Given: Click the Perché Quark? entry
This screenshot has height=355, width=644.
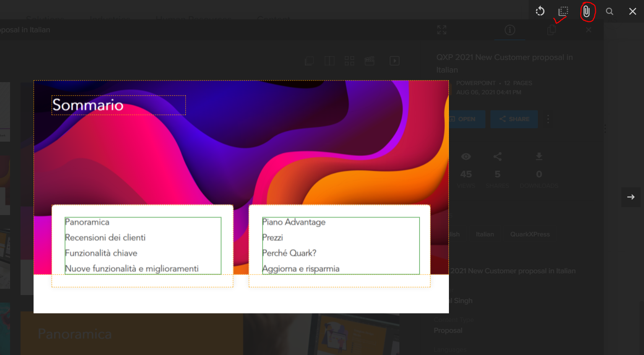Looking at the screenshot, I should [x=289, y=253].
